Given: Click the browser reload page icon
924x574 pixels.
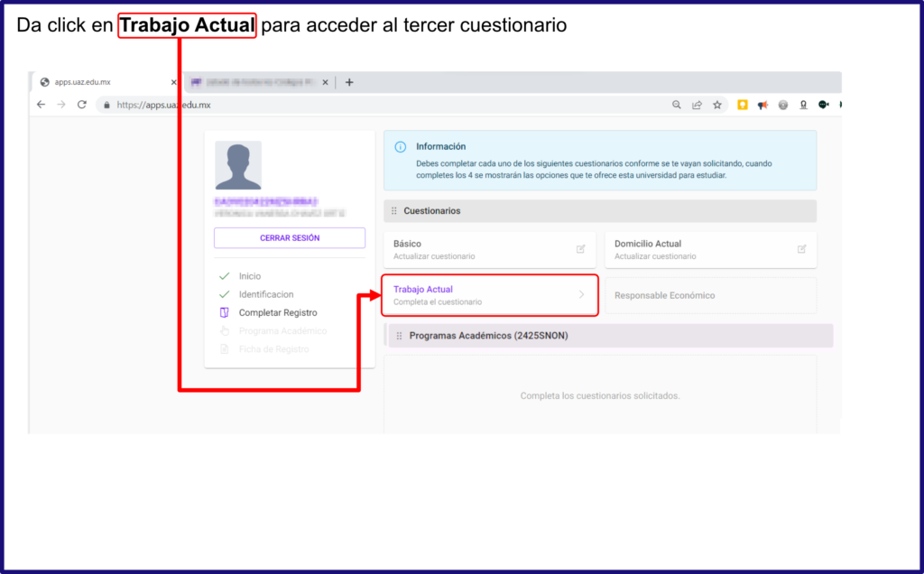Looking at the screenshot, I should [82, 105].
